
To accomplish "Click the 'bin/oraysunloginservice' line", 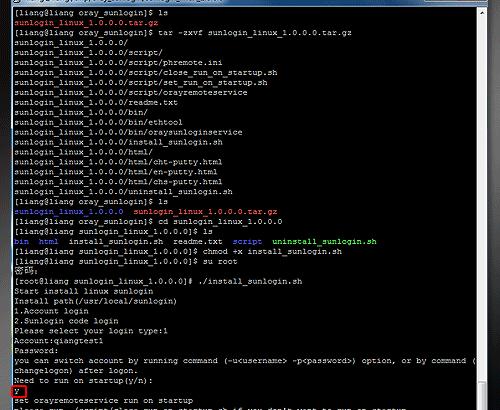I will [x=128, y=132].
